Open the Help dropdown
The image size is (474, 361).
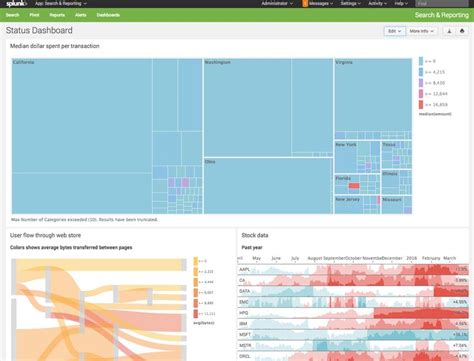point(401,4)
